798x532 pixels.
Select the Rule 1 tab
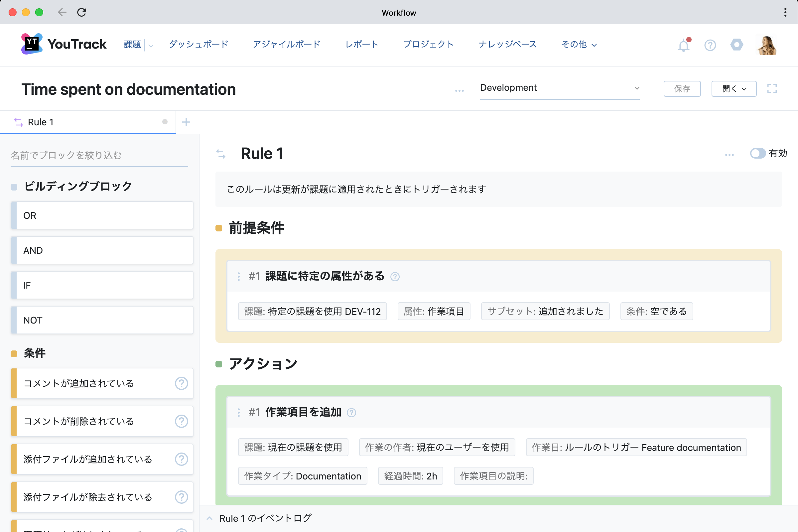click(x=40, y=122)
